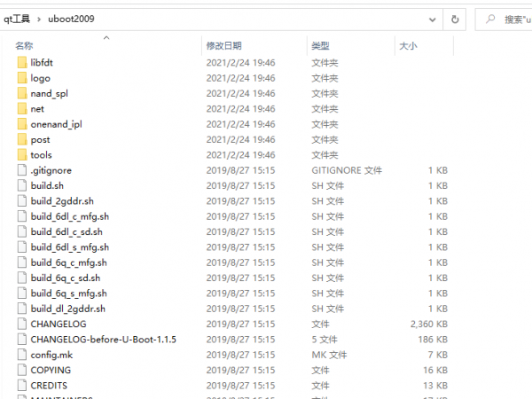Click the nand_spl folder icon
The width and height of the screenshot is (532, 399).
(22, 93)
